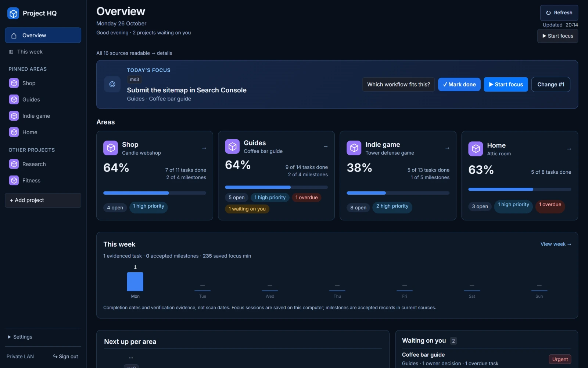Click the Indie game card cube icon
This screenshot has width=588, height=368.
click(354, 148)
